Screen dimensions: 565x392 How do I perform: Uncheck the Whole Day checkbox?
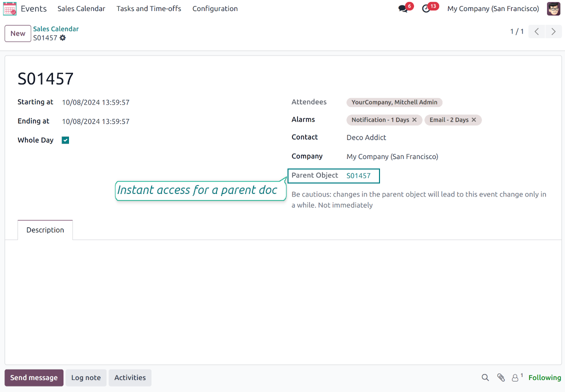[65, 140]
